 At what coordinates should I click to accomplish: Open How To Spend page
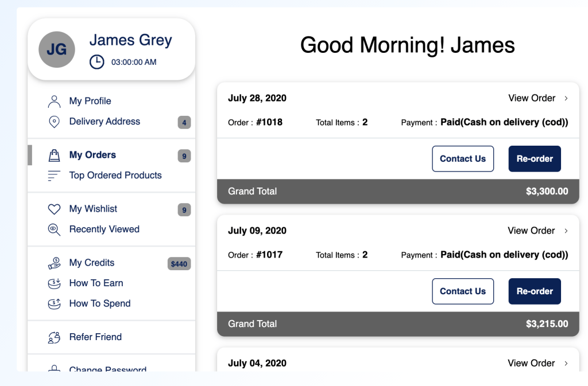(100, 303)
